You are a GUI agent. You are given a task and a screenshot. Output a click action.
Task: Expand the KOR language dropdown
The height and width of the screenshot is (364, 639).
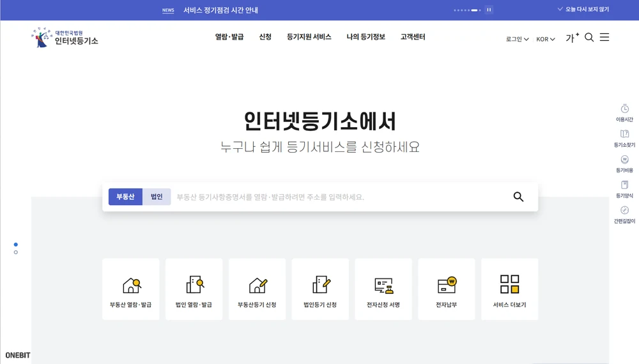545,39
